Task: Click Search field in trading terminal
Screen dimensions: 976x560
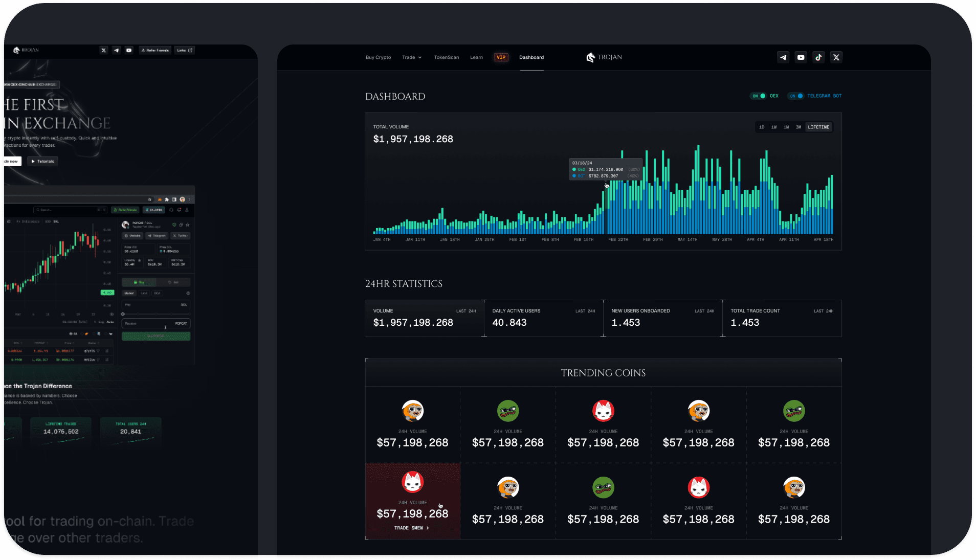Action: (71, 210)
